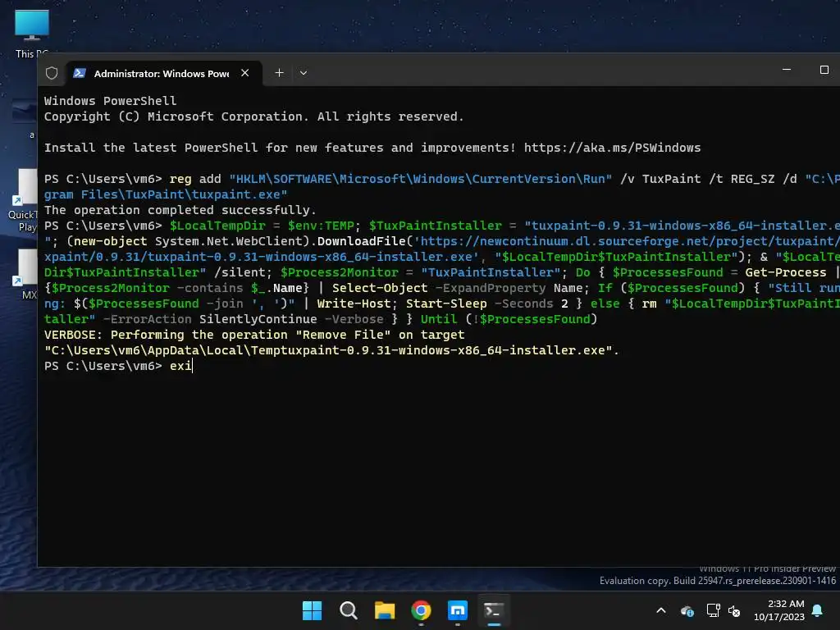This screenshot has width=840, height=630.
Task: Click 'Copyright (C) Microsoft Corporation' line
Action: pyautogui.click(x=254, y=116)
